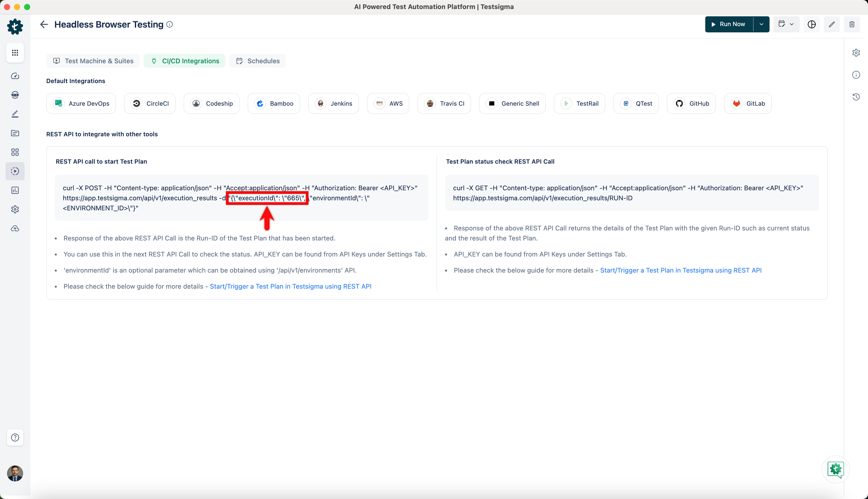Viewport: 868px width, 499px height.
Task: Click the Run Now button
Action: pos(728,24)
